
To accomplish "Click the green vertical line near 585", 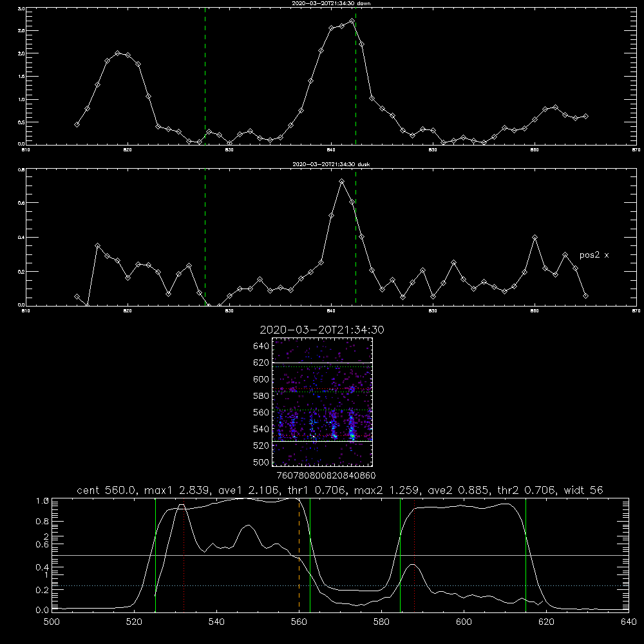I will coord(400,554).
